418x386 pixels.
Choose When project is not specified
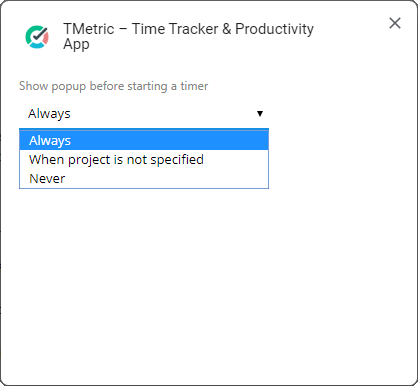(x=144, y=160)
